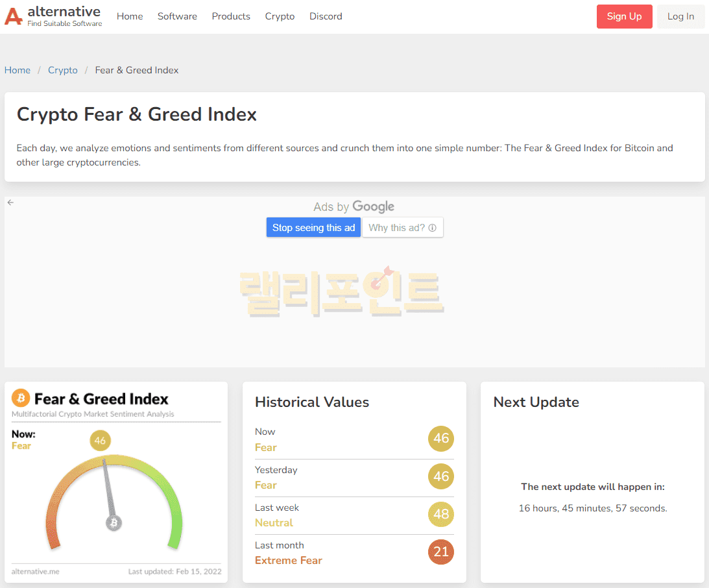Click the Last week 48 badge
Image resolution: width=709 pixels, height=588 pixels.
[441, 515]
